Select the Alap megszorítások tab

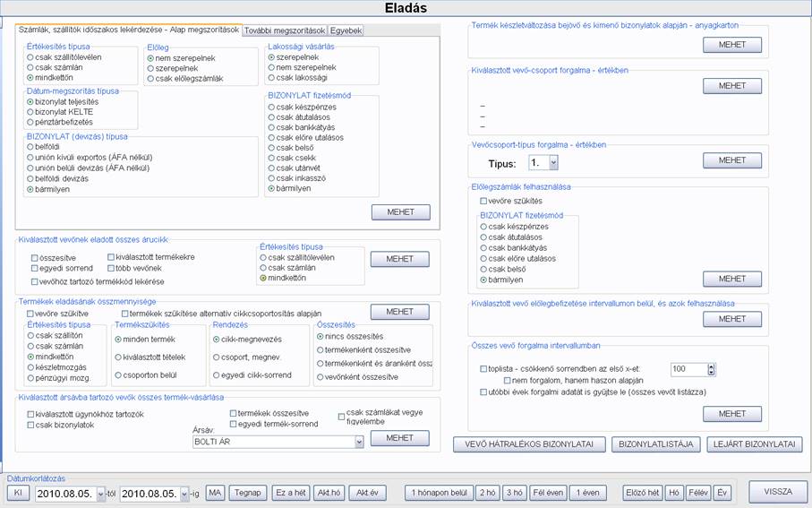(x=129, y=30)
